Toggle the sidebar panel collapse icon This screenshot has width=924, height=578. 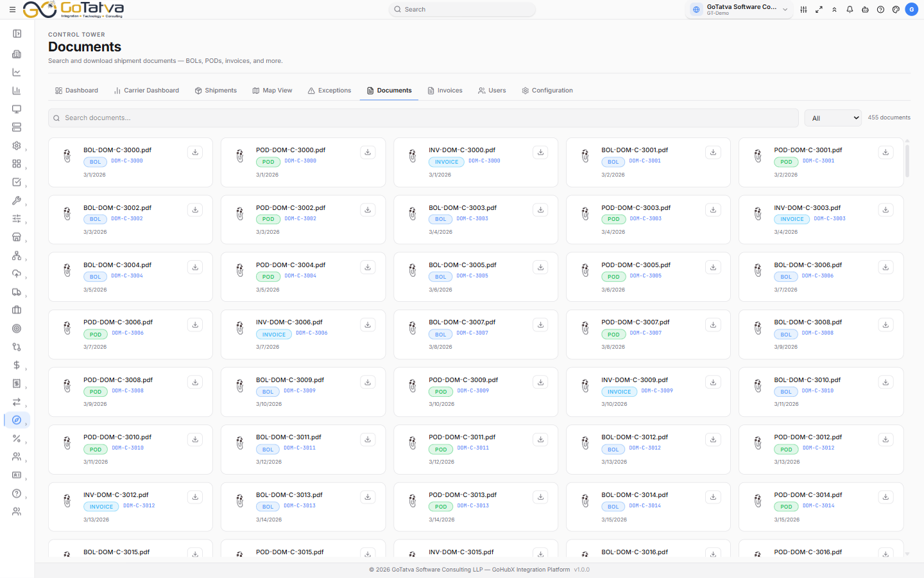click(17, 34)
